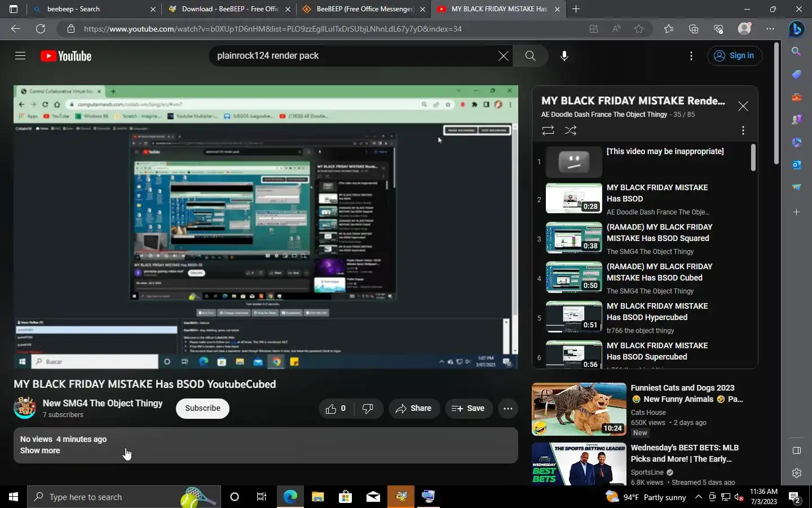
Task: Subscribe to New SMG4 The Object Thingy
Action: click(x=202, y=409)
